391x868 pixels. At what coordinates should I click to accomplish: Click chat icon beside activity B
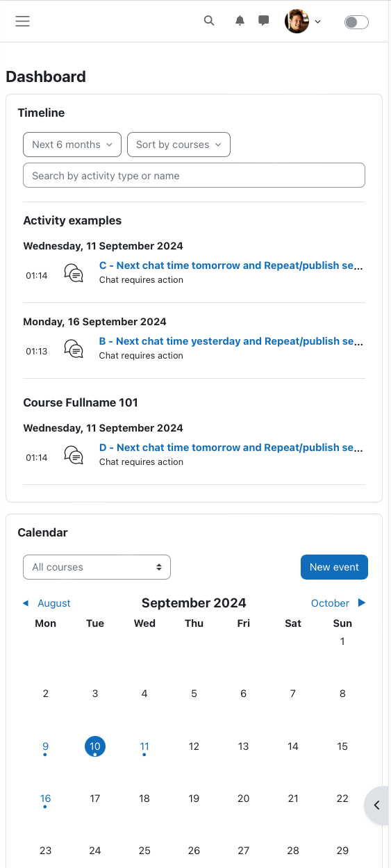click(74, 349)
